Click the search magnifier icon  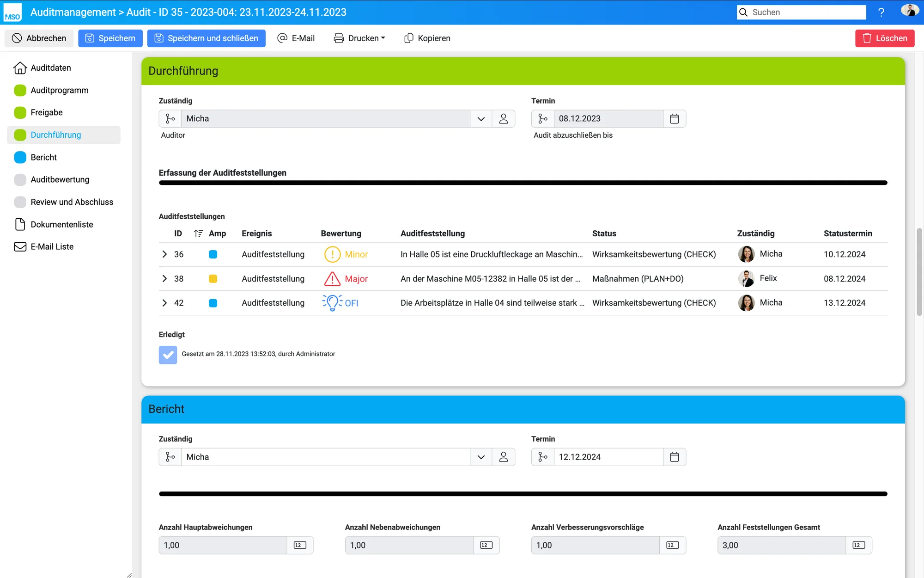pos(743,12)
